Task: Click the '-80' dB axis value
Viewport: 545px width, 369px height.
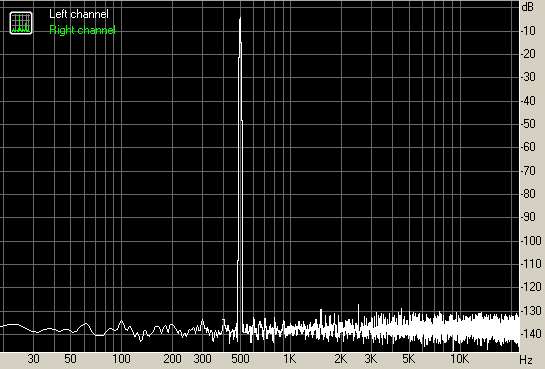Action: (x=528, y=194)
